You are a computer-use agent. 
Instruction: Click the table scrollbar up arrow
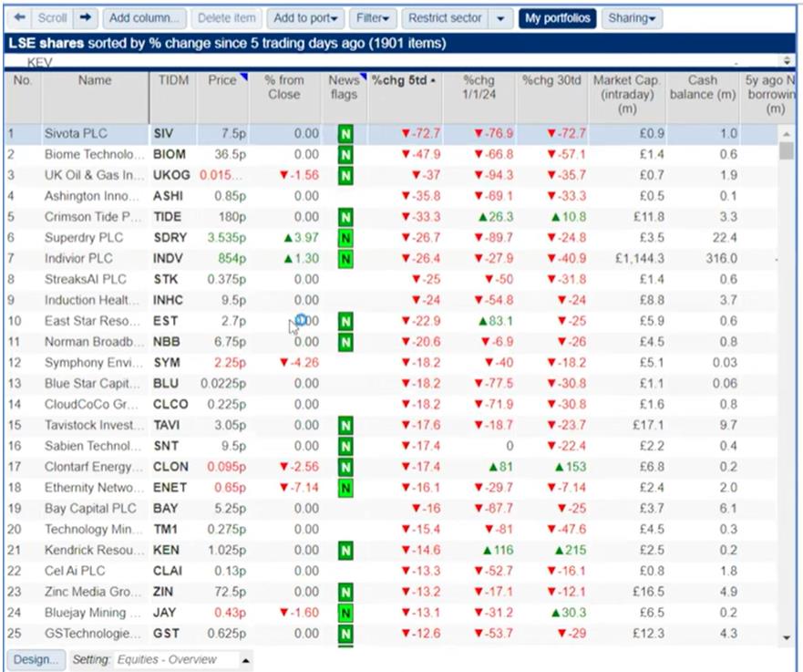click(786, 134)
